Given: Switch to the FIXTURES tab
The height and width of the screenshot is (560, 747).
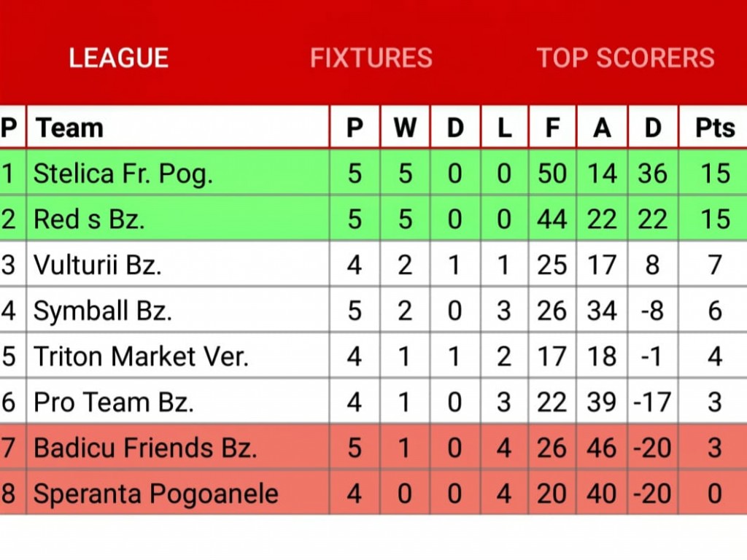Looking at the screenshot, I should point(371,58).
